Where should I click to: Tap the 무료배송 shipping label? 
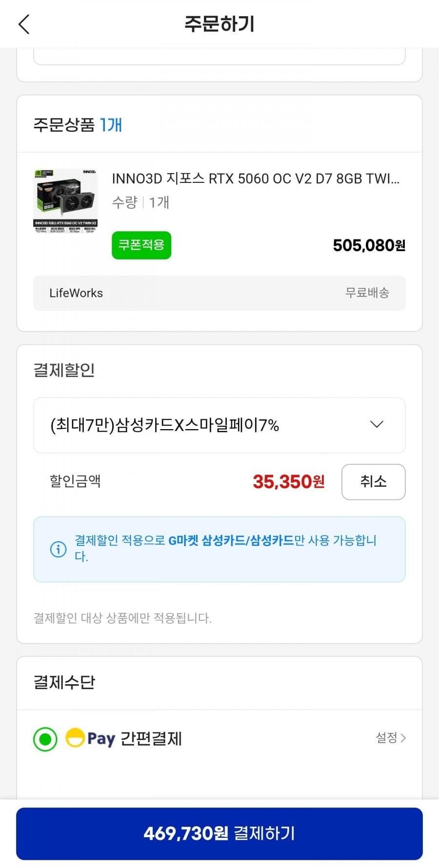(x=367, y=293)
